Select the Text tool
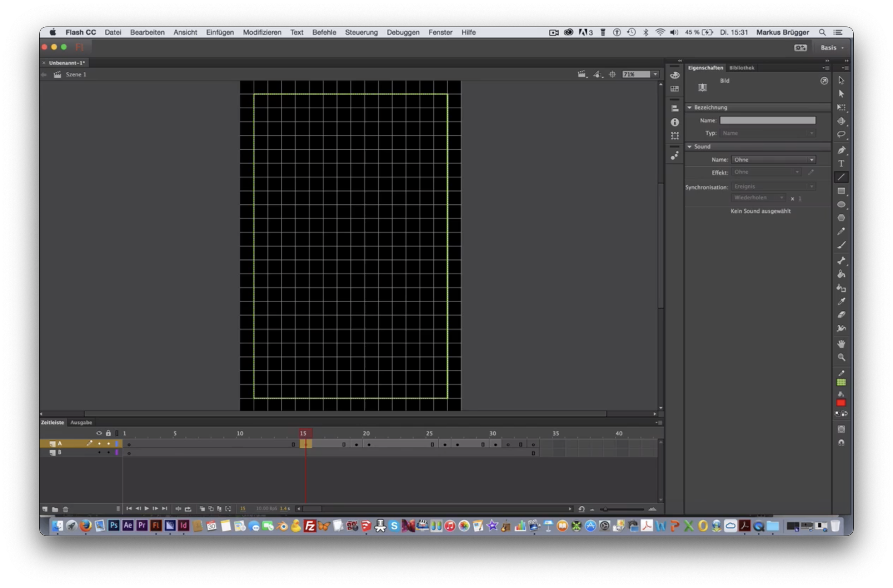 841,164
